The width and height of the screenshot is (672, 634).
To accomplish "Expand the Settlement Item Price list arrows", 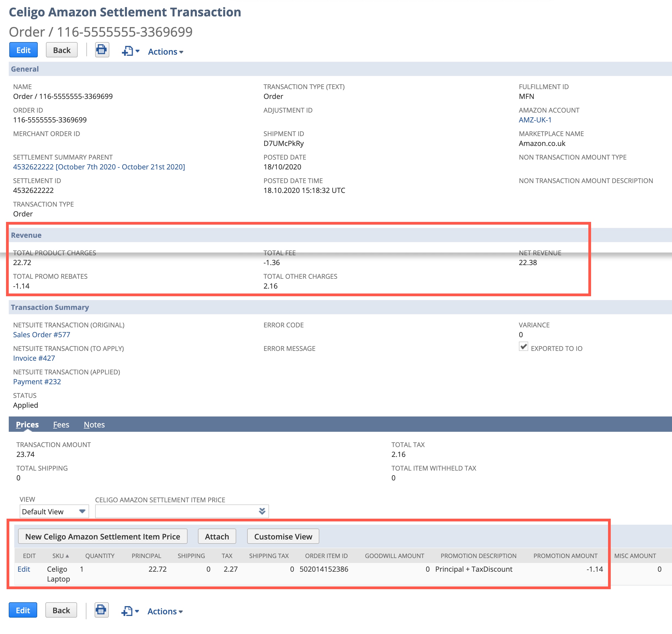I will click(262, 511).
